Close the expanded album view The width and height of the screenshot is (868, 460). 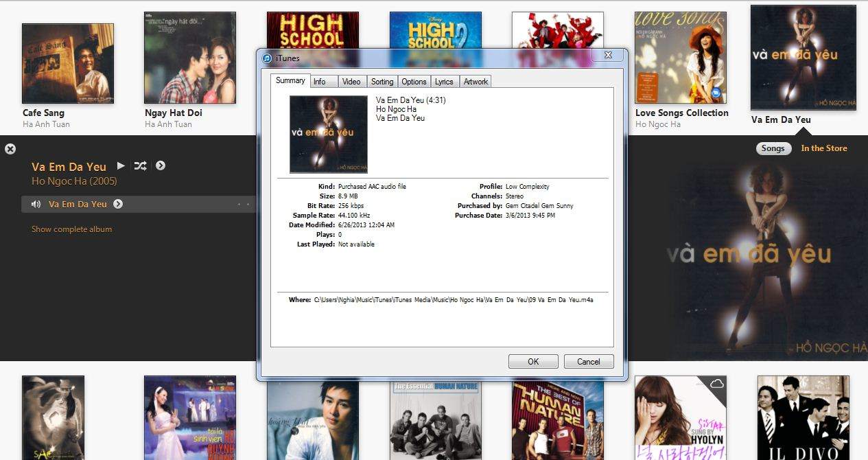[10, 149]
